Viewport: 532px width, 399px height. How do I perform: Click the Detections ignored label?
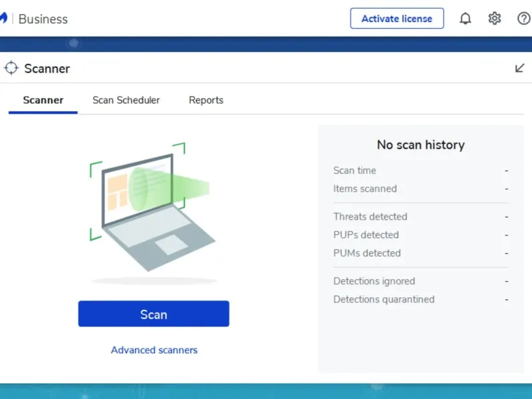(374, 281)
